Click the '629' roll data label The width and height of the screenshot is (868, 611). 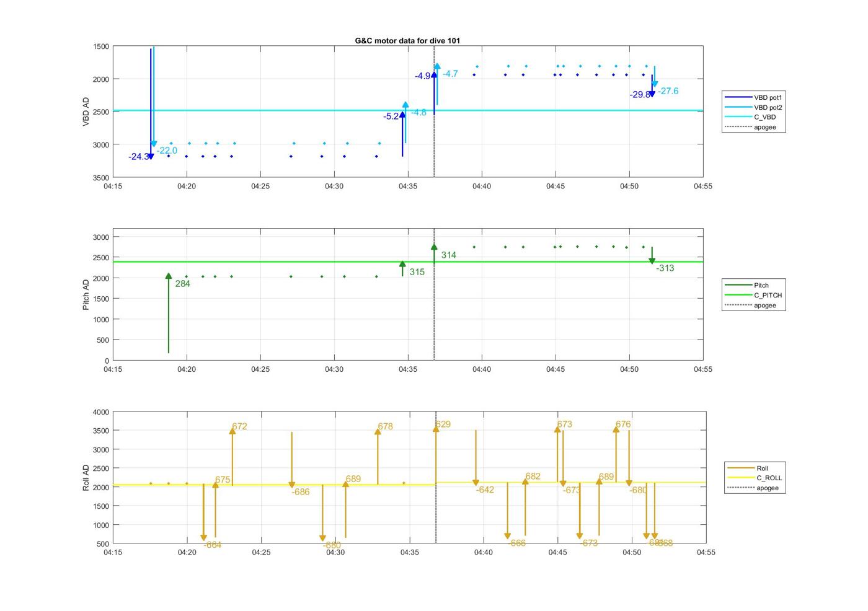point(443,424)
